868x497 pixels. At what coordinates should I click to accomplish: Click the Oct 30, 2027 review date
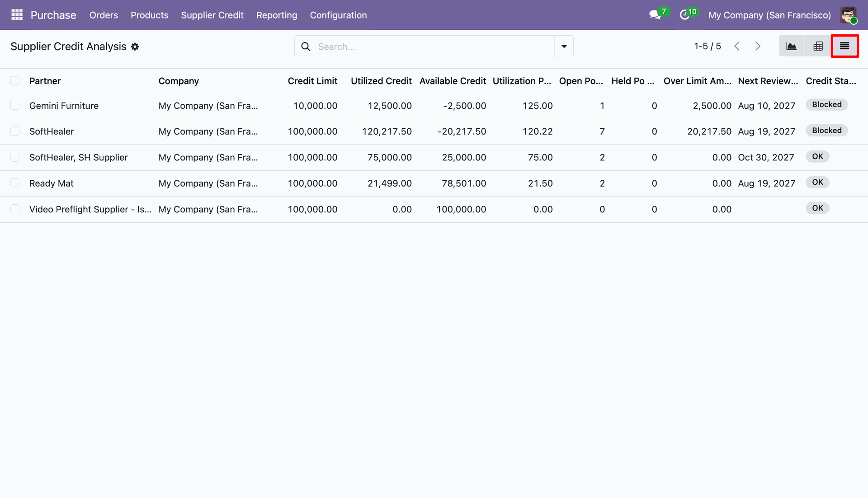coord(766,157)
